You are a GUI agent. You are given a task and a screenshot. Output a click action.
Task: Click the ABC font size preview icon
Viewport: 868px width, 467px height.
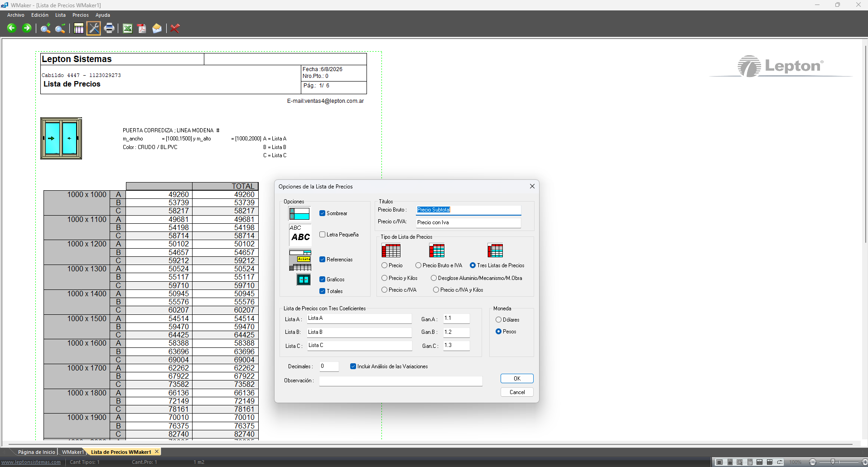point(300,235)
